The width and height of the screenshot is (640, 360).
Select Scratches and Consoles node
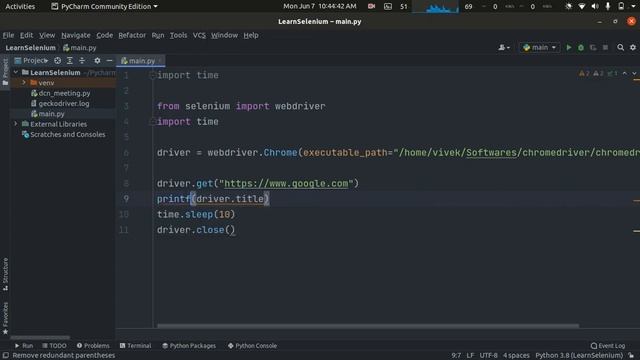[x=63, y=134]
